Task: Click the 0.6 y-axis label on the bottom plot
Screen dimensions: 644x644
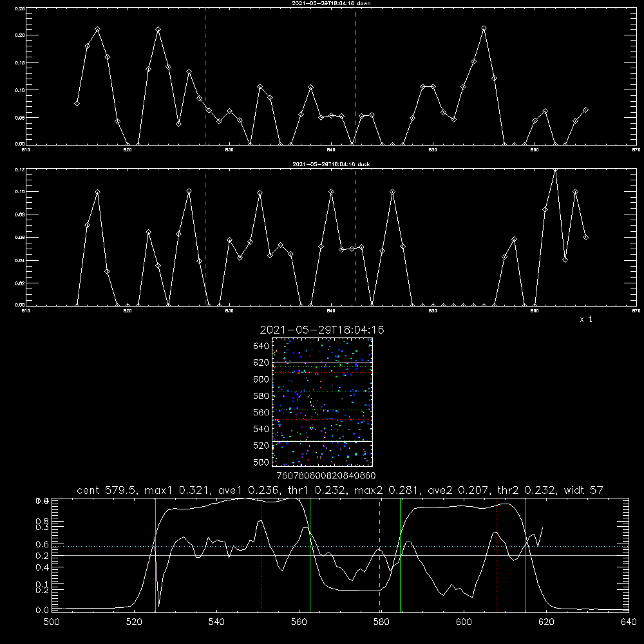Action: tap(43, 545)
